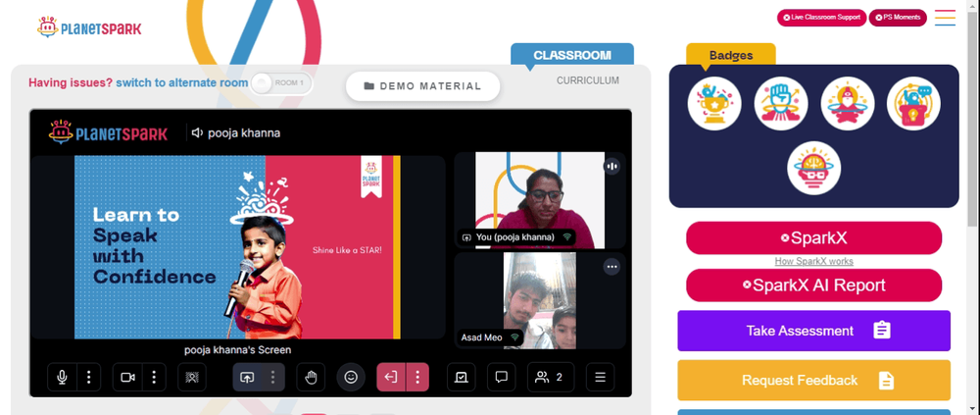Mute the microphone in meeting toolbar
This screenshot has height=415, width=980.
(62, 378)
